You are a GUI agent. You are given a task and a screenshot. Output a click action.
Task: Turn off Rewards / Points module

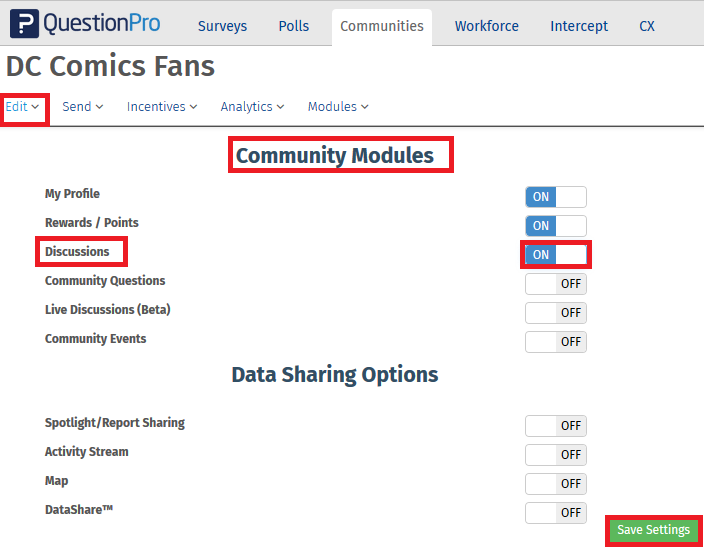tap(555, 226)
